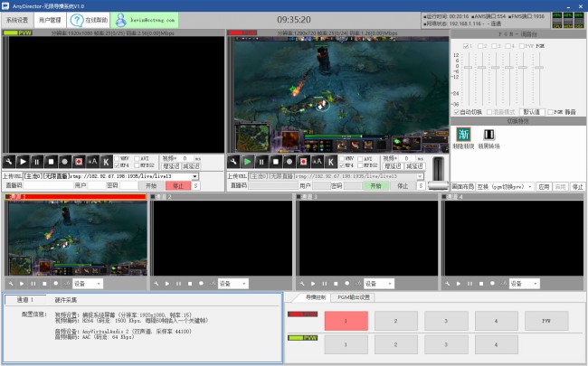The height and width of the screenshot is (366, 588).
Task: Select PVW row source button 3
Action: [446, 344]
